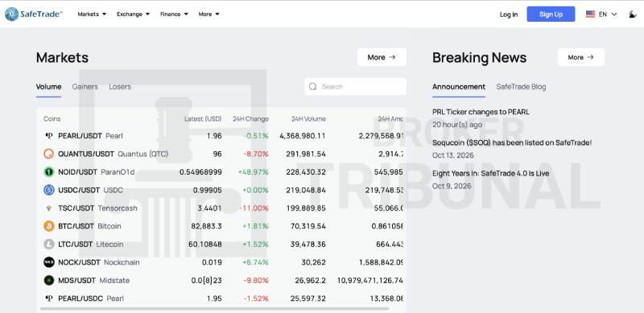Click the Log In link

pos(509,14)
